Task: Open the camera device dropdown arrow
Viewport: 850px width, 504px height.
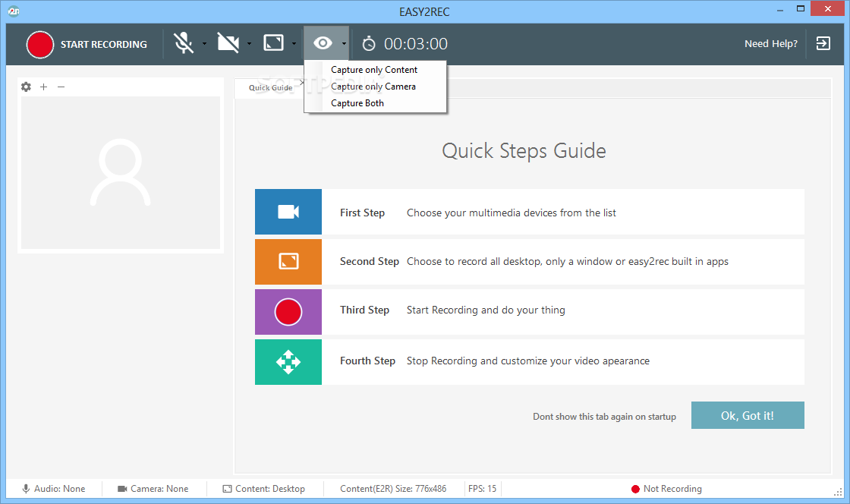Action: point(250,43)
